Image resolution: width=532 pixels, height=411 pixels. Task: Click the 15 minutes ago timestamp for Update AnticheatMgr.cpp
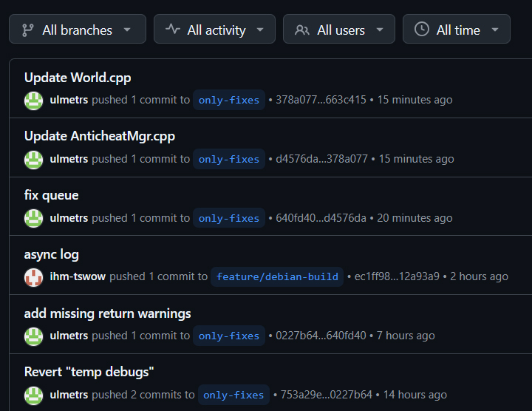pos(416,159)
